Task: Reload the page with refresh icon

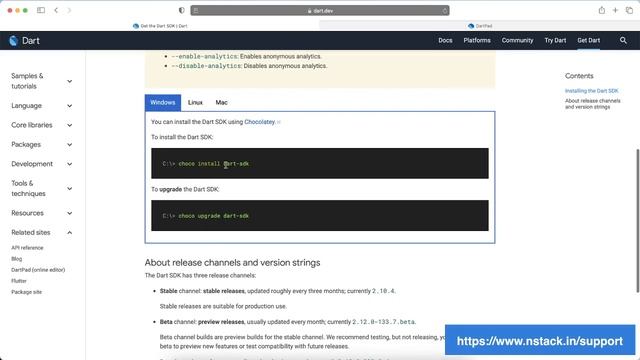Action: (x=444, y=11)
